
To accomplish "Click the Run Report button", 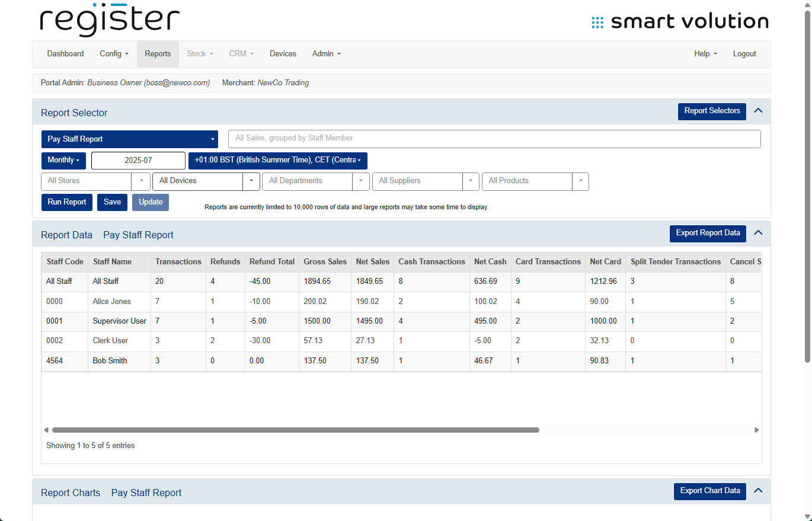I will coord(67,202).
